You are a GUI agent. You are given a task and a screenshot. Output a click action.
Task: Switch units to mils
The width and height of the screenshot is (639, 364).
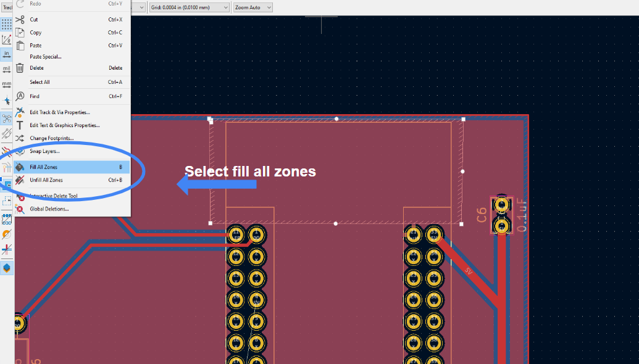pos(7,69)
